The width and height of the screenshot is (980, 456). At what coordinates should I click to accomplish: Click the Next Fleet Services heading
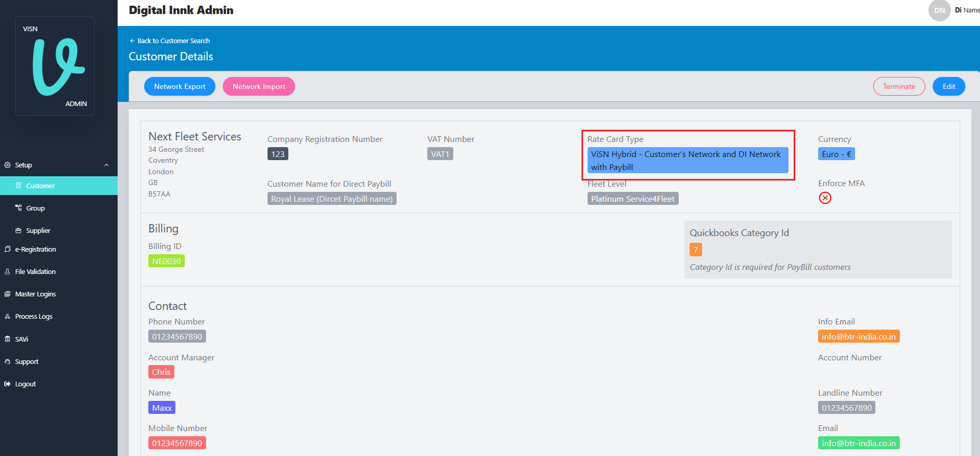pos(195,136)
